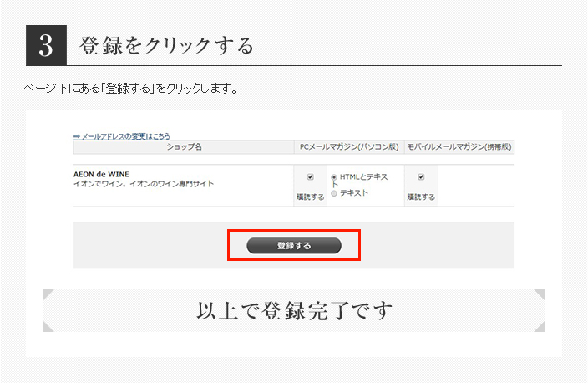The width and height of the screenshot is (588, 383).
Task: Click the 以上で登録完了です banner
Action: 294,310
